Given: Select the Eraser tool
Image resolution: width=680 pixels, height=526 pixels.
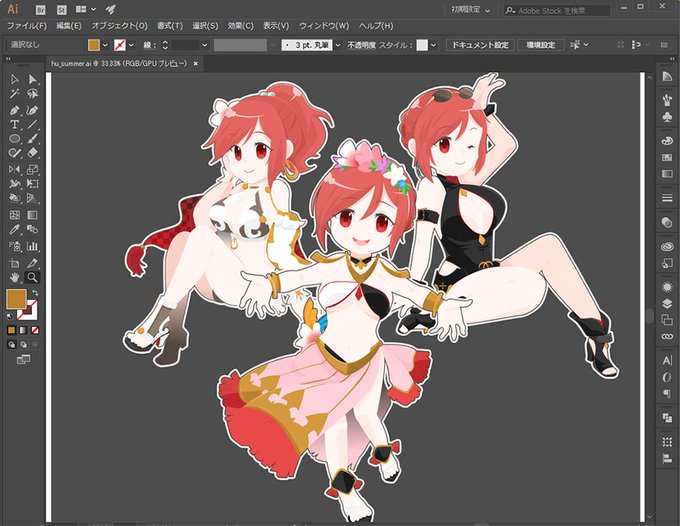Looking at the screenshot, I should (32, 153).
